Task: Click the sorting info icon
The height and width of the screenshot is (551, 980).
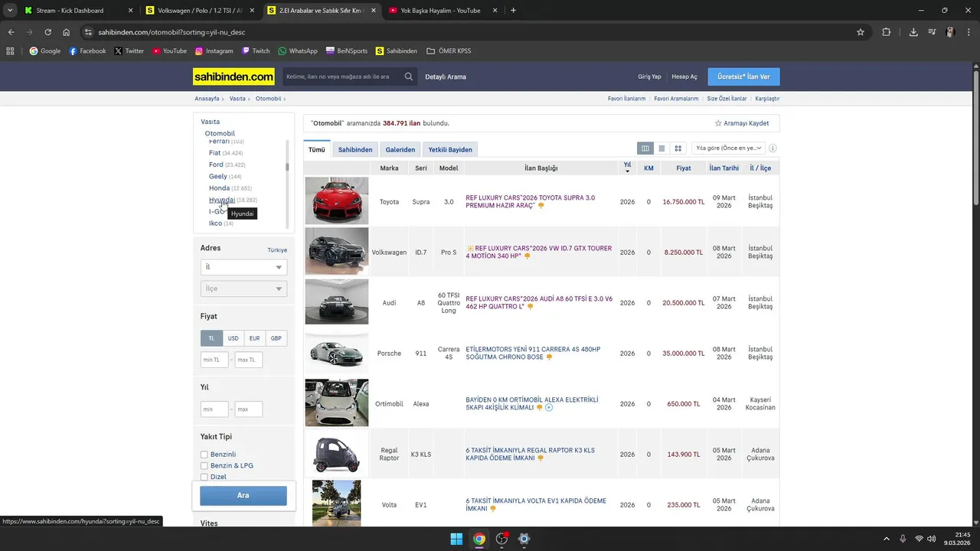Action: (773, 148)
